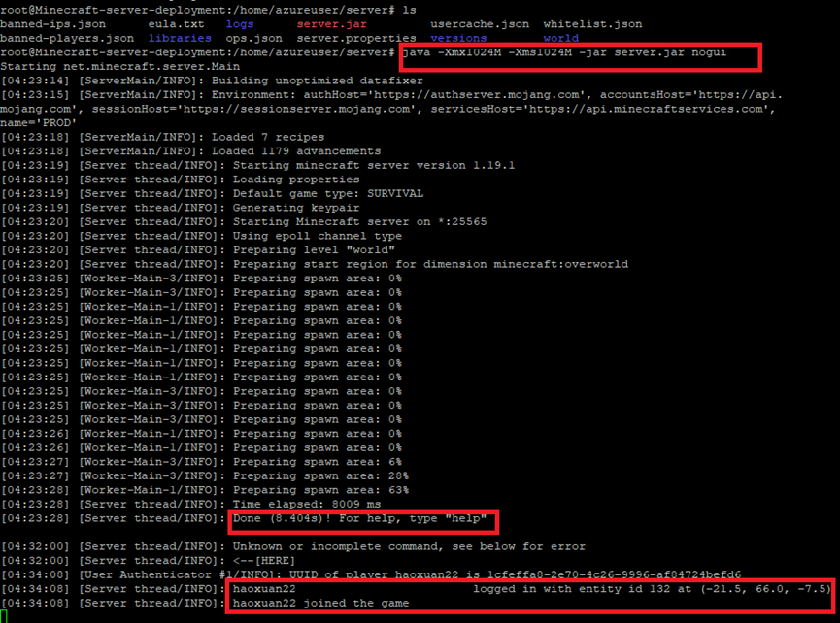840x623 pixels.
Task: Click the ops.json file name
Action: tap(253, 38)
